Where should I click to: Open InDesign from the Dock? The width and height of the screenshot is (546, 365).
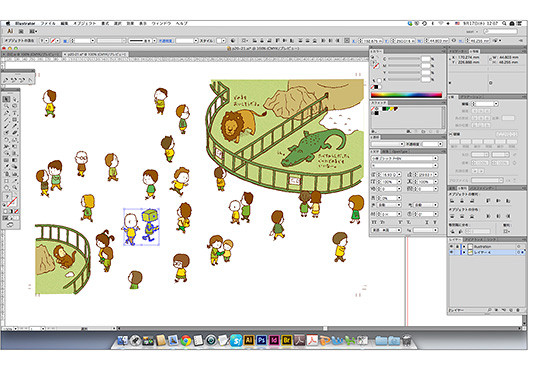274,340
